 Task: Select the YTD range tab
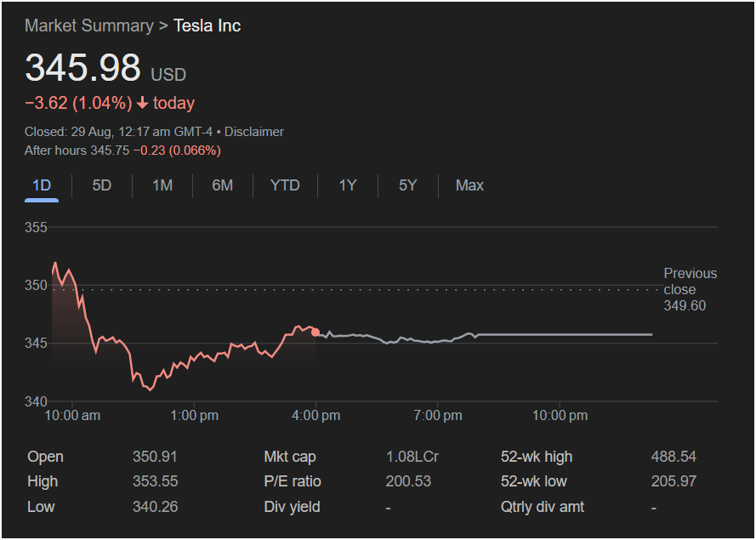285,185
